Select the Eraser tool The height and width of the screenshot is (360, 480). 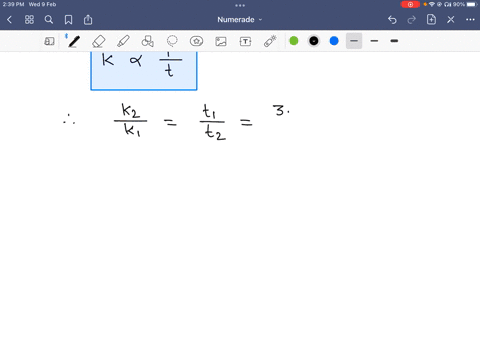coord(99,41)
